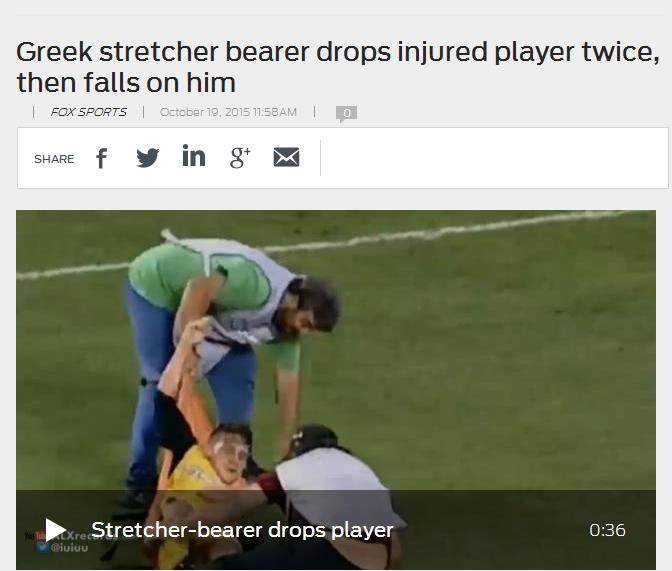The image size is (672, 571).
Task: Click the Greek stretcher bearer headline
Action: 338,66
